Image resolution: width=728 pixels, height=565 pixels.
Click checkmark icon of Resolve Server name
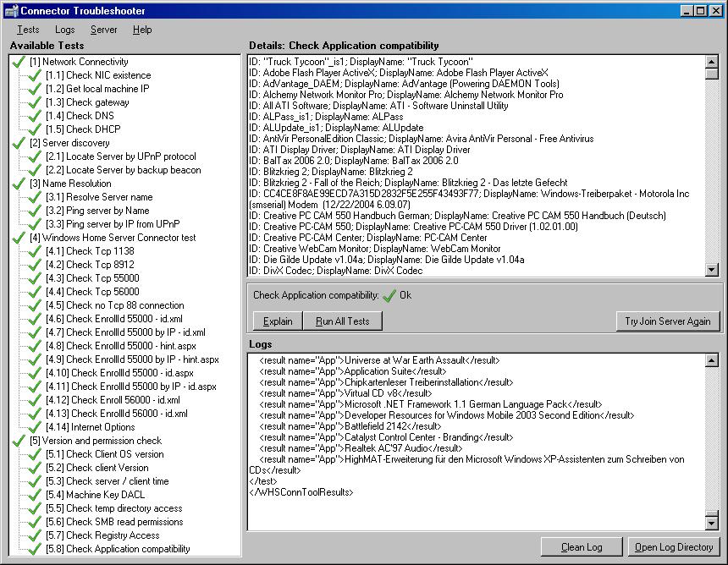[x=35, y=197]
